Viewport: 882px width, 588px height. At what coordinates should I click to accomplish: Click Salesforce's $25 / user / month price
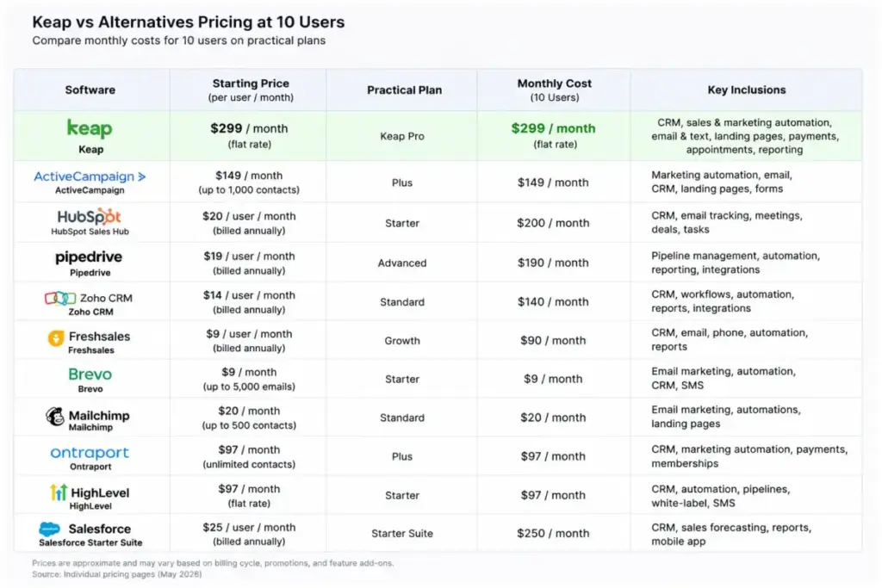click(249, 528)
